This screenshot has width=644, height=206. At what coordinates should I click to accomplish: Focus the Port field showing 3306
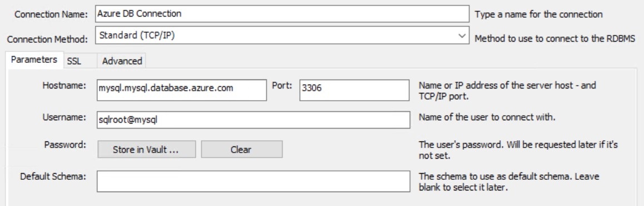click(354, 90)
